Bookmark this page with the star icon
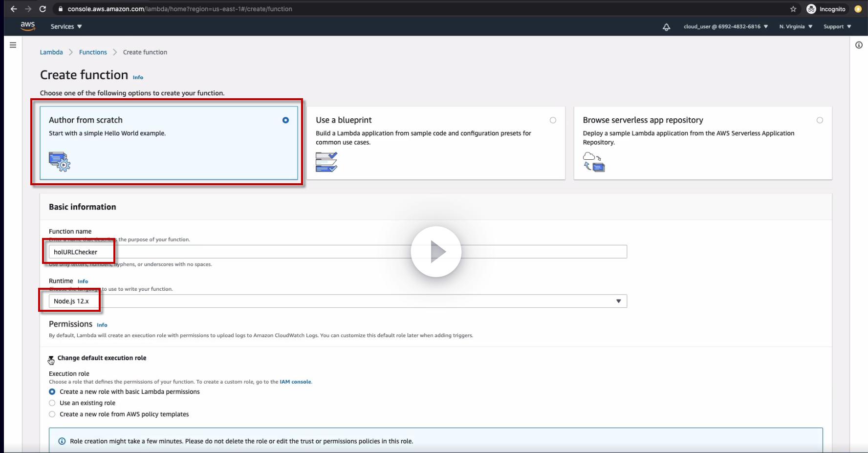 tap(793, 9)
